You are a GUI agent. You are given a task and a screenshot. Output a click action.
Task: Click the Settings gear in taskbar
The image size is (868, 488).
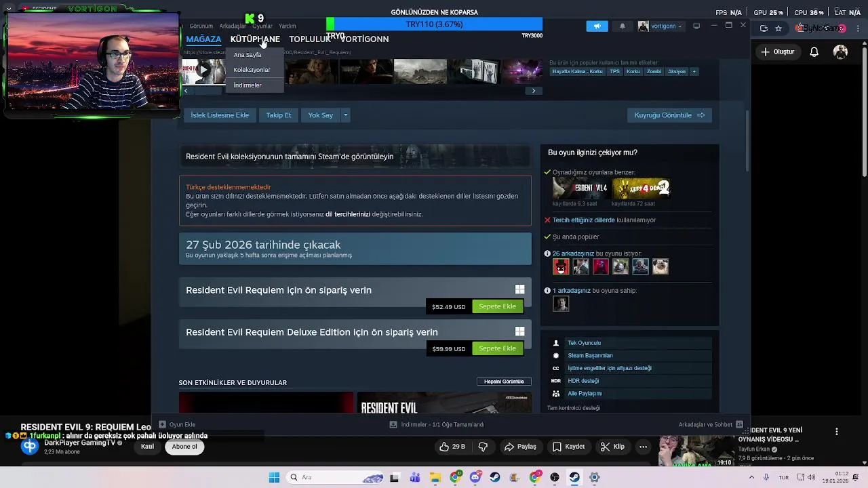click(x=594, y=477)
